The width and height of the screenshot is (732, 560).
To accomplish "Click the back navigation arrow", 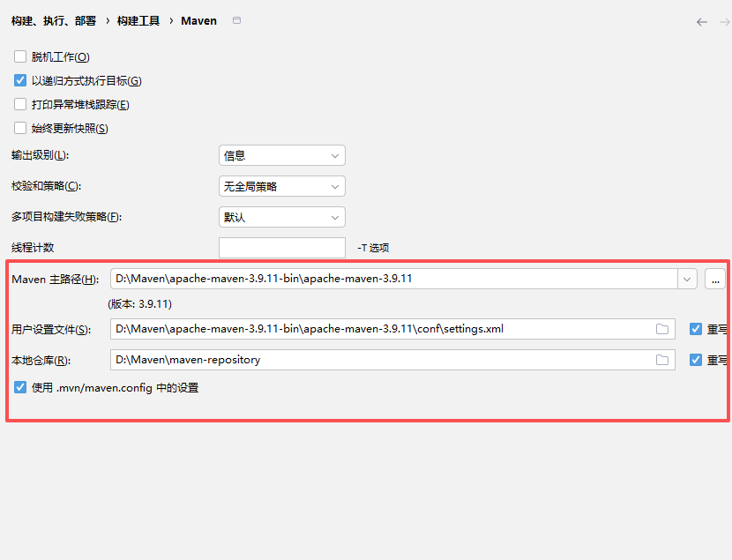I will point(701,21).
